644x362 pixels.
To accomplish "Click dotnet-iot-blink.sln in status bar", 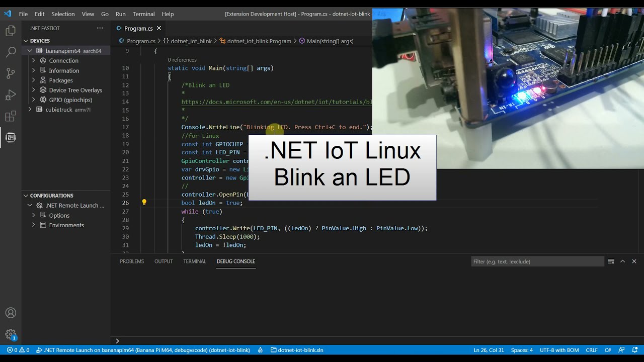I will 297,350.
